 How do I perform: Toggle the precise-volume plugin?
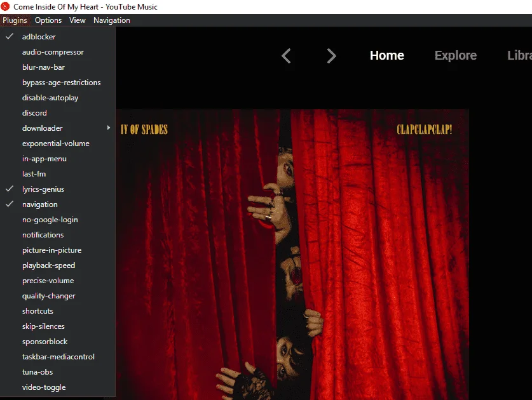58,281
